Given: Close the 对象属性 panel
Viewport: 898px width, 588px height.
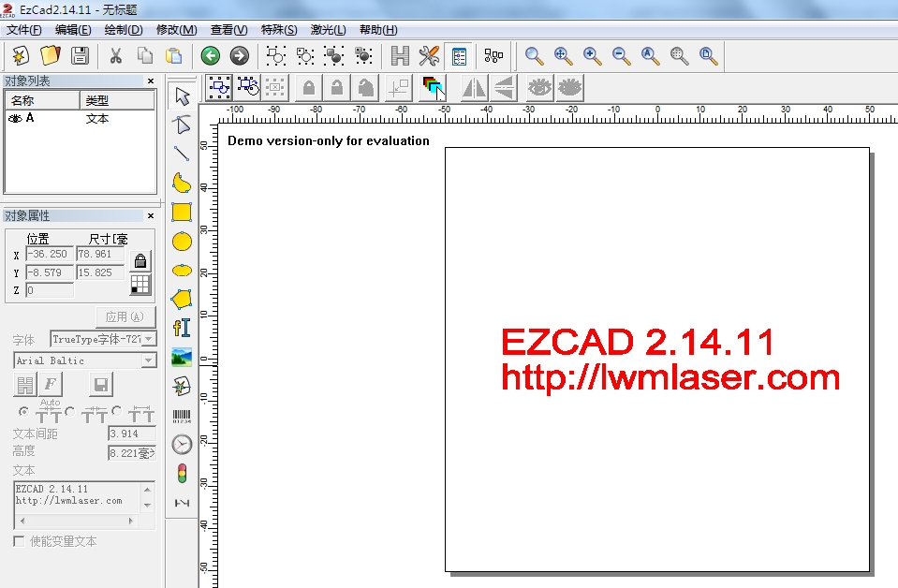Looking at the screenshot, I should tap(151, 216).
